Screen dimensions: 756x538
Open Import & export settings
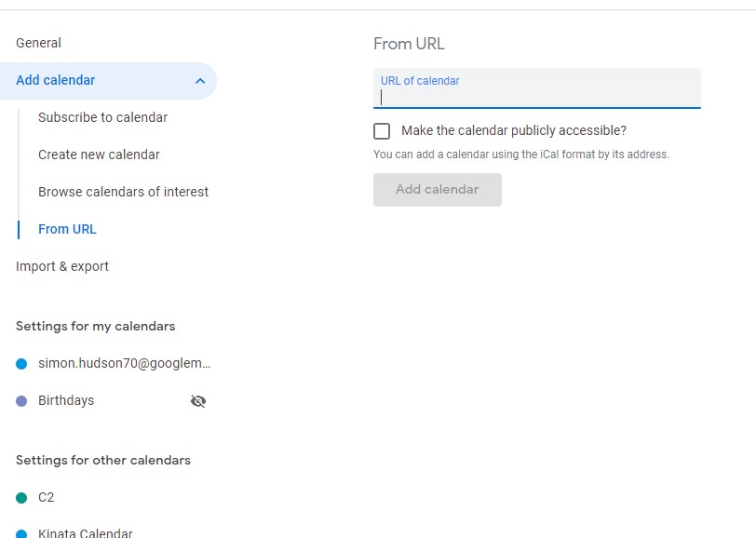62,266
